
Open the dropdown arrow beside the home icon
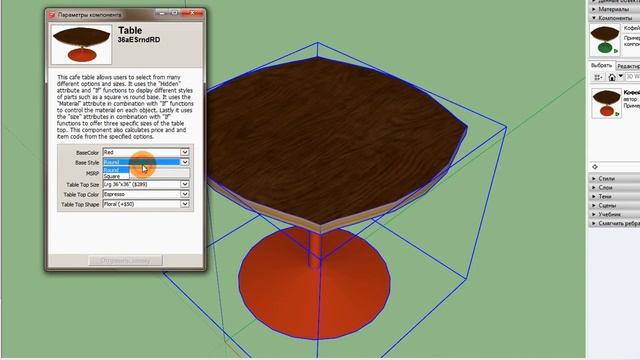(x=620, y=76)
